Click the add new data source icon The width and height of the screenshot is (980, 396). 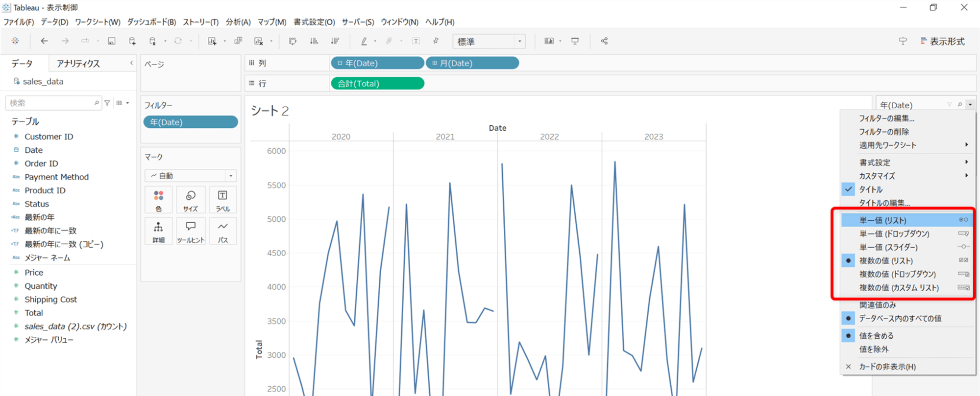(132, 41)
